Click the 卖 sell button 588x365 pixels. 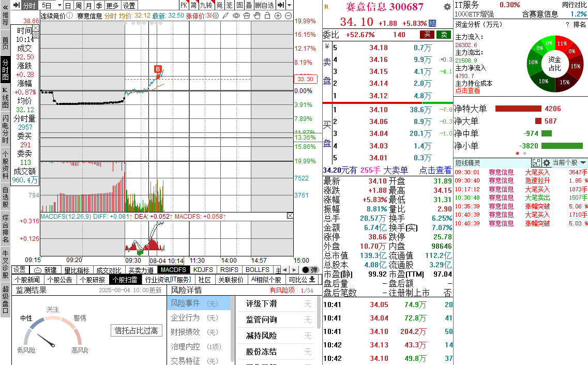pos(444,35)
